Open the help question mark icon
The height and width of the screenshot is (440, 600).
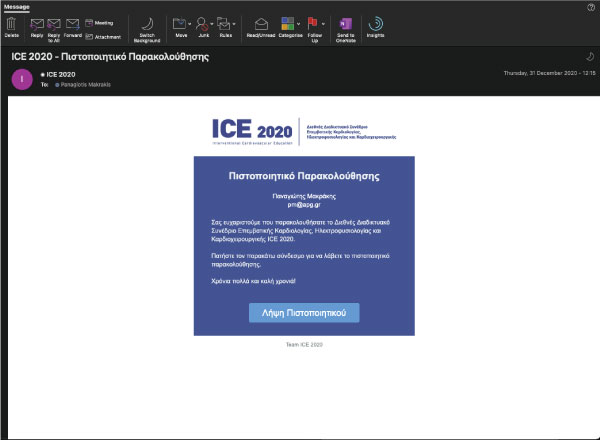[591, 8]
